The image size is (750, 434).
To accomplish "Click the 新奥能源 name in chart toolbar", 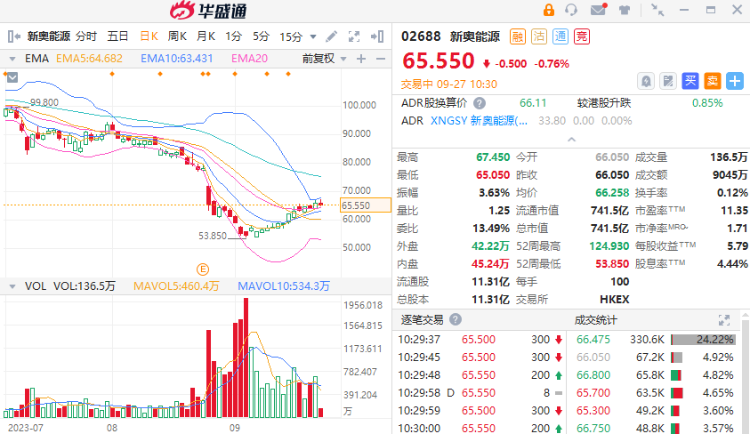I will pyautogui.click(x=49, y=36).
